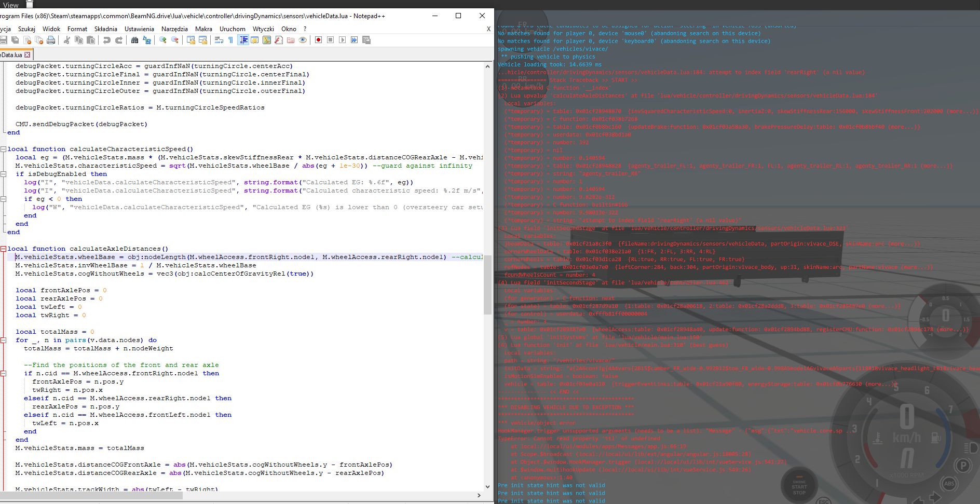Close current document via menu-bar X
Viewport: 980px width, 504px height.
coord(488,29)
